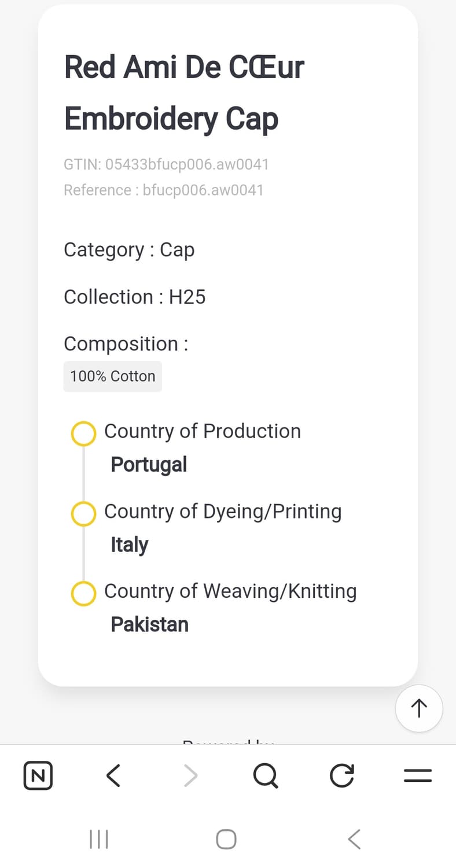This screenshot has height=868, width=456.
Task: Reload the page with refresh icon
Action: 341,775
